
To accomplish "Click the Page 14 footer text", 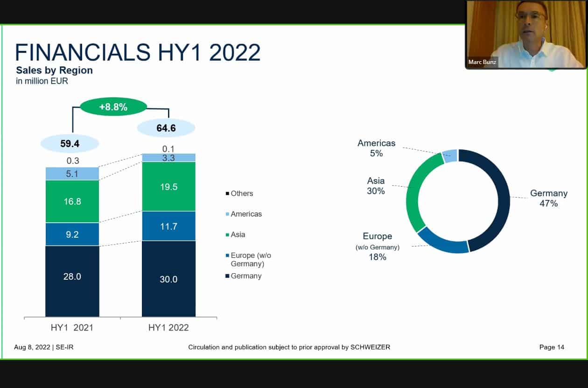I will point(552,347).
